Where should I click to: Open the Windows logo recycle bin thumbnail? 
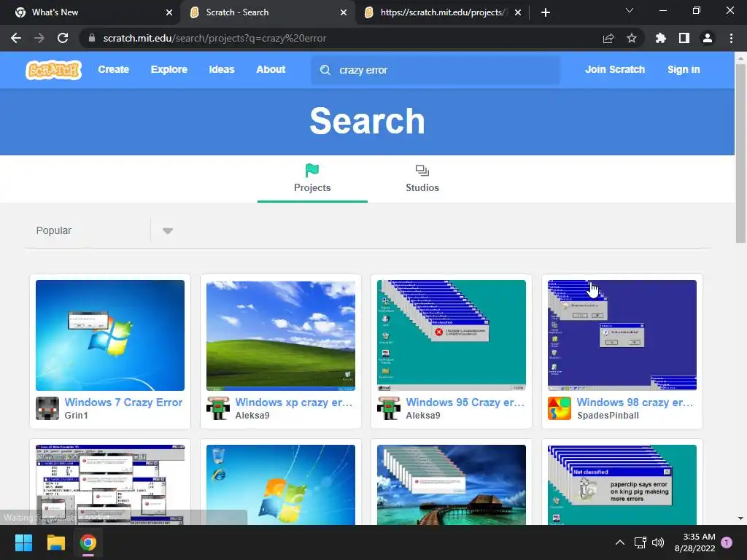pyautogui.click(x=281, y=485)
